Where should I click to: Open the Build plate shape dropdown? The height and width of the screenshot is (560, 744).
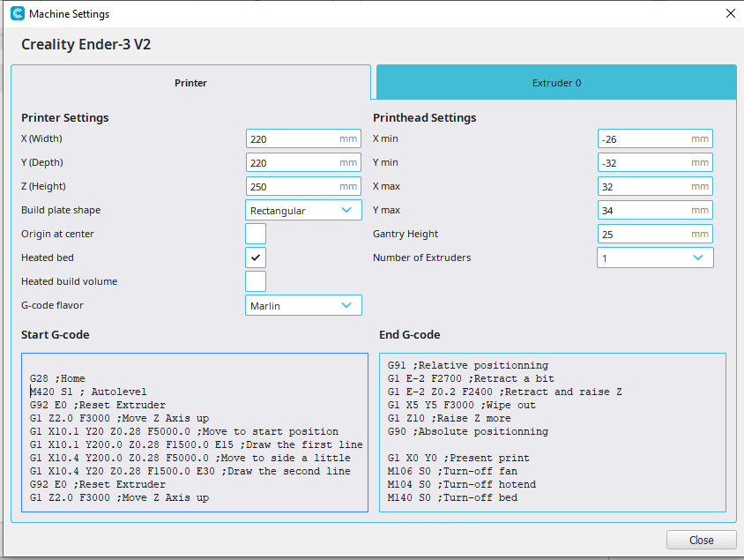(303, 210)
